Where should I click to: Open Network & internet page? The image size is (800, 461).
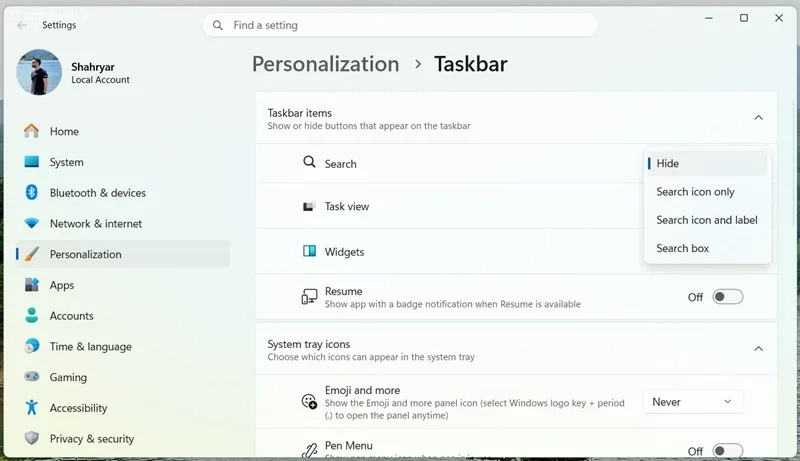tap(122, 223)
